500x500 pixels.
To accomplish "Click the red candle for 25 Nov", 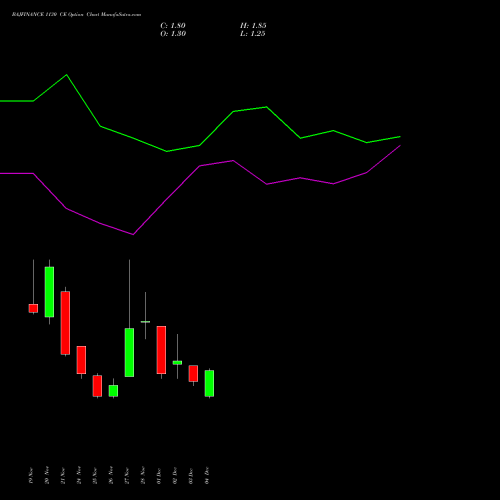I will (97, 386).
